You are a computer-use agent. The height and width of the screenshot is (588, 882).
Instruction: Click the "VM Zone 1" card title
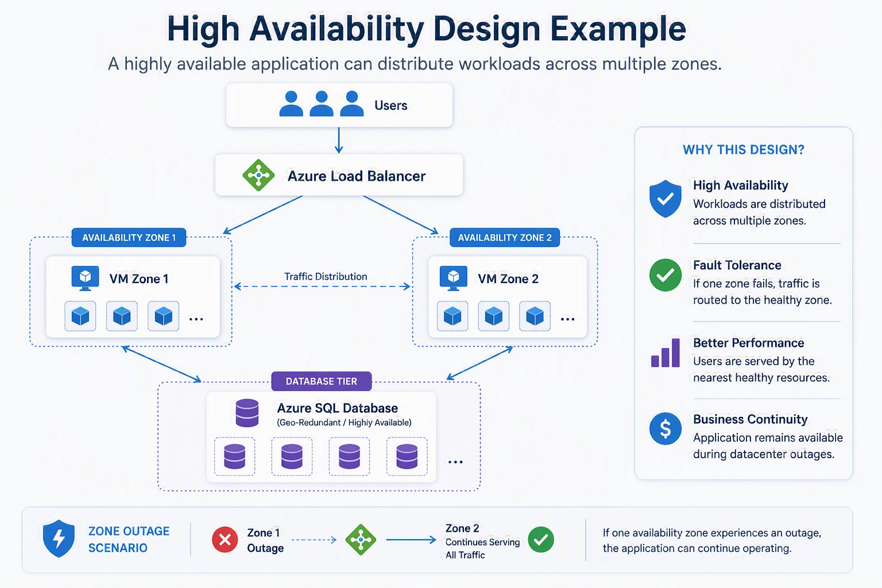pos(139,279)
